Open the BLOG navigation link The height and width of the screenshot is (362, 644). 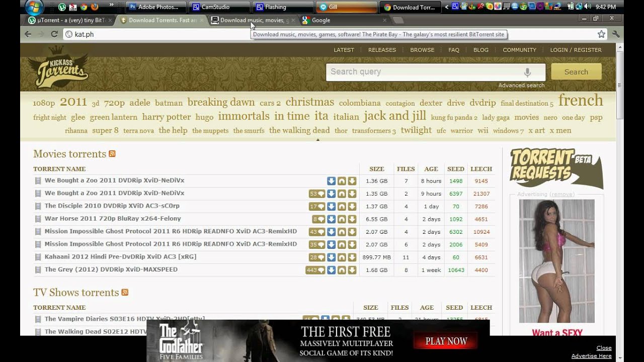pos(481,50)
